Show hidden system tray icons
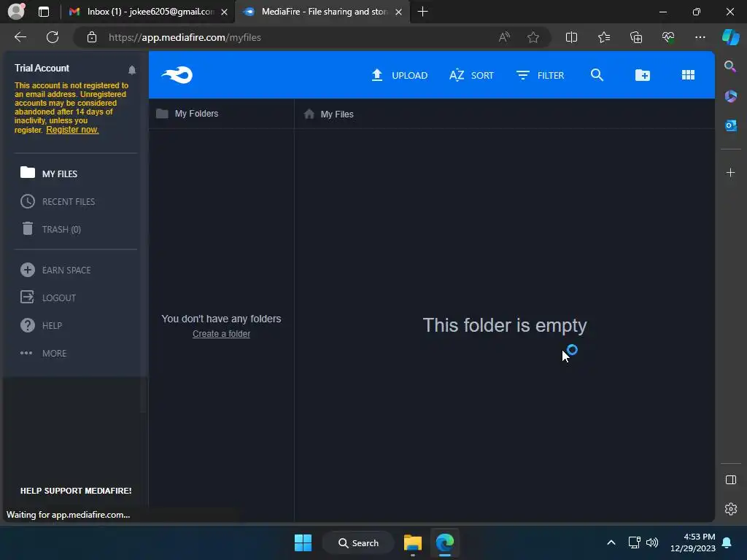Image resolution: width=747 pixels, height=560 pixels. pyautogui.click(x=611, y=542)
